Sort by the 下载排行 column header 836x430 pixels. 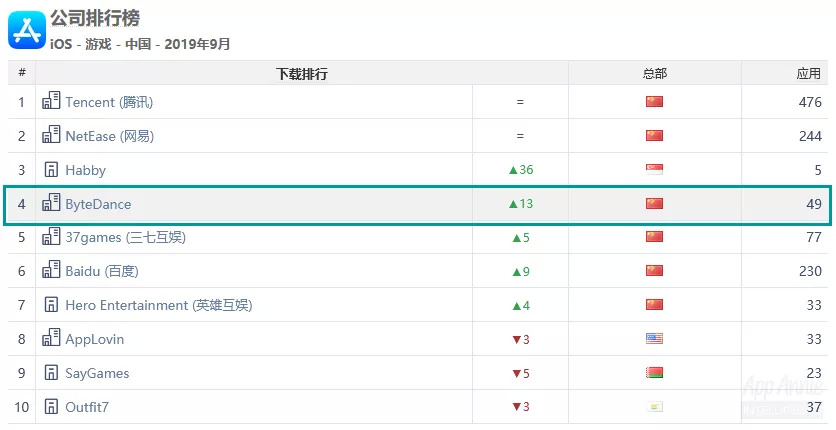click(301, 74)
